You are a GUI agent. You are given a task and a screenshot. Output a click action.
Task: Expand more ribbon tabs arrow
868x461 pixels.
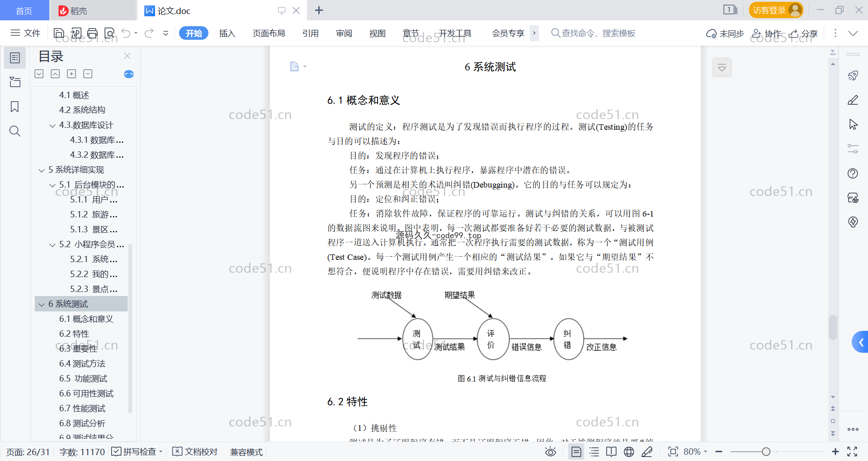point(534,33)
